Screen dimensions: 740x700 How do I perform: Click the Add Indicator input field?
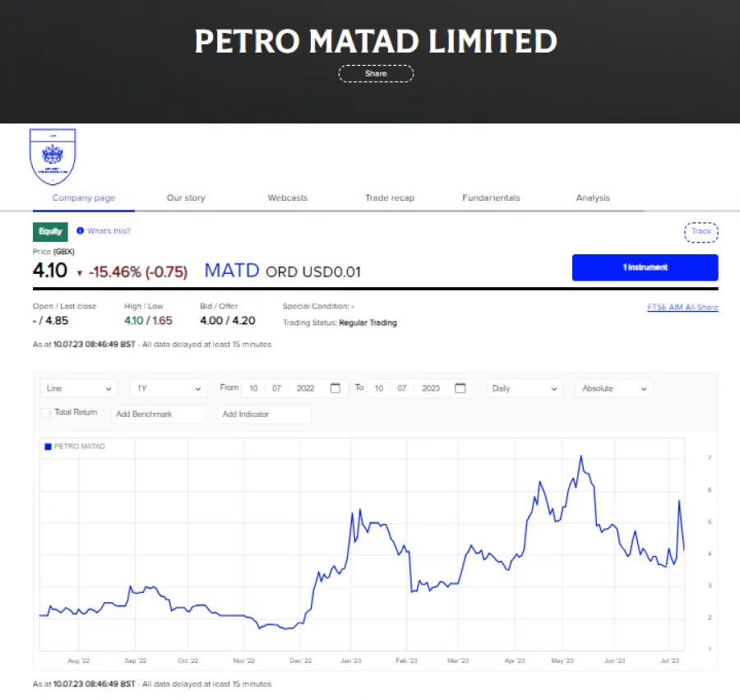264,415
